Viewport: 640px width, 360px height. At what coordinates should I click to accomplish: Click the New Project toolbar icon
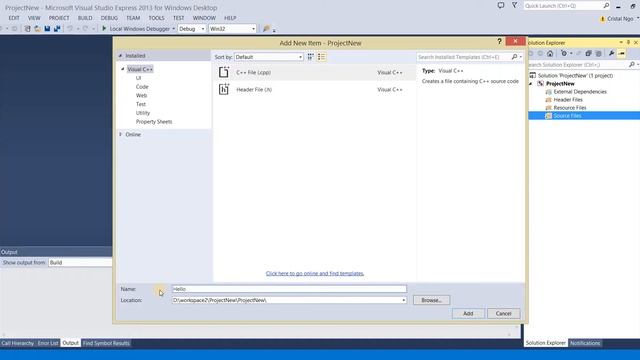tap(27, 29)
